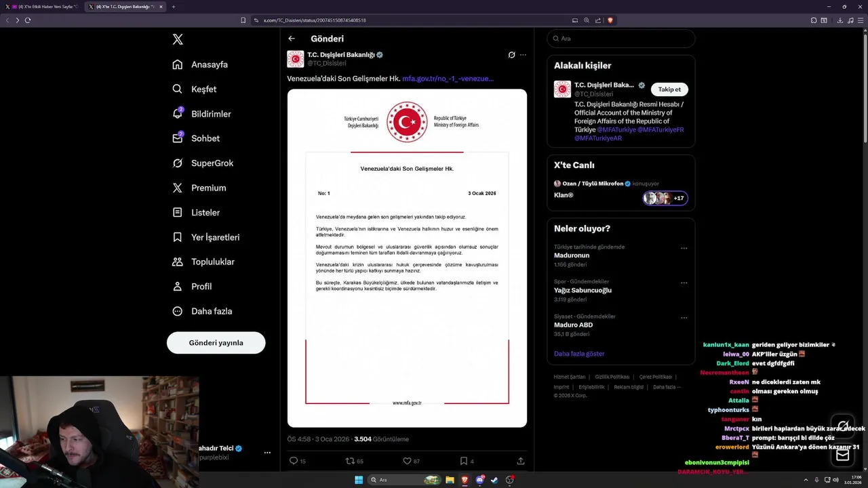
Task: Click the Windows taskbar Ara search box
Action: click(x=406, y=480)
